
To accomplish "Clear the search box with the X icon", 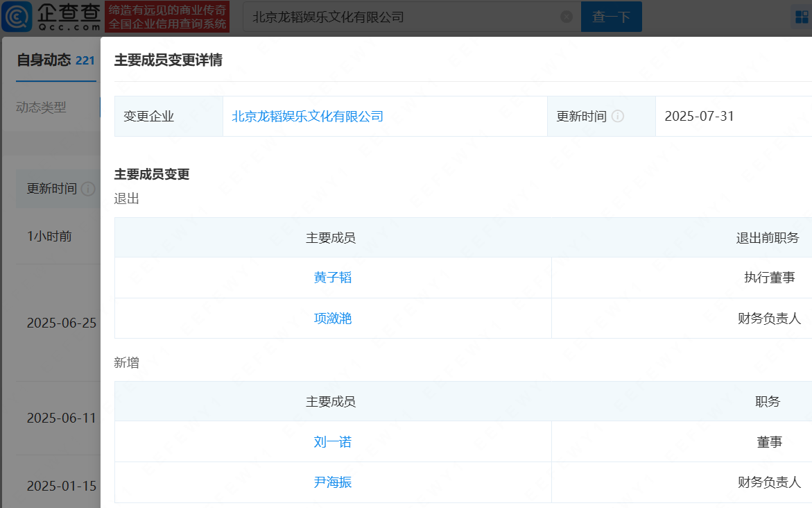I will pyautogui.click(x=567, y=17).
